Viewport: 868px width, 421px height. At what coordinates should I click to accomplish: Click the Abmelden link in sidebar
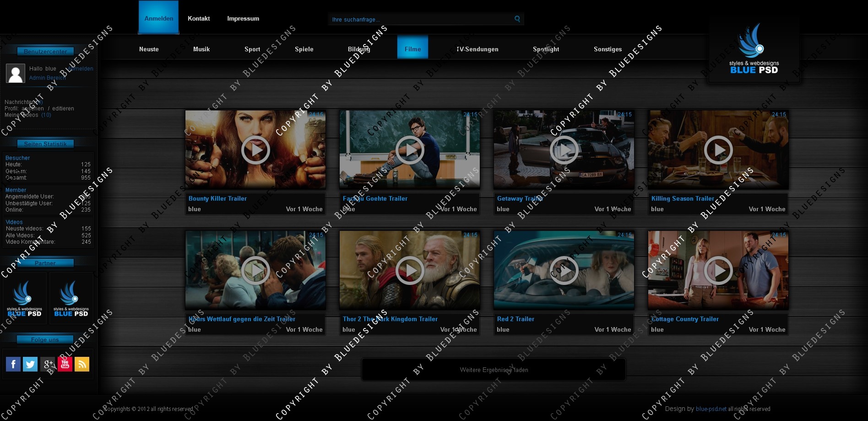tap(80, 69)
